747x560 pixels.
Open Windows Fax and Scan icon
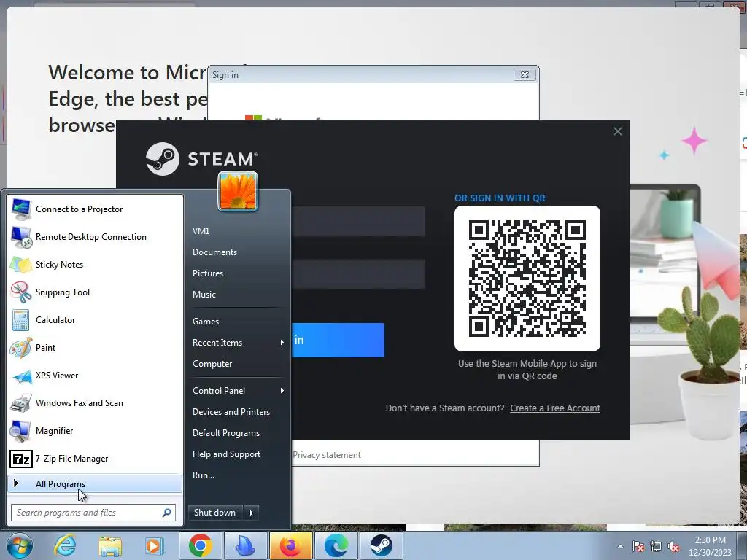(x=21, y=403)
